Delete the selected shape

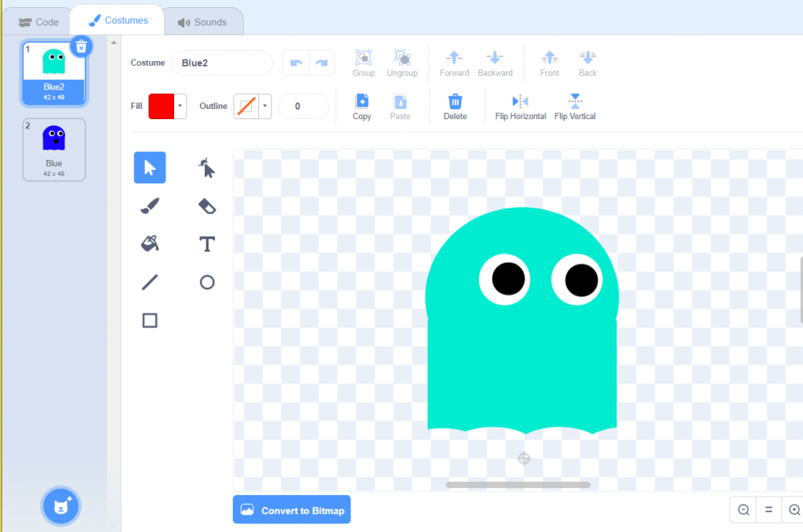click(456, 104)
